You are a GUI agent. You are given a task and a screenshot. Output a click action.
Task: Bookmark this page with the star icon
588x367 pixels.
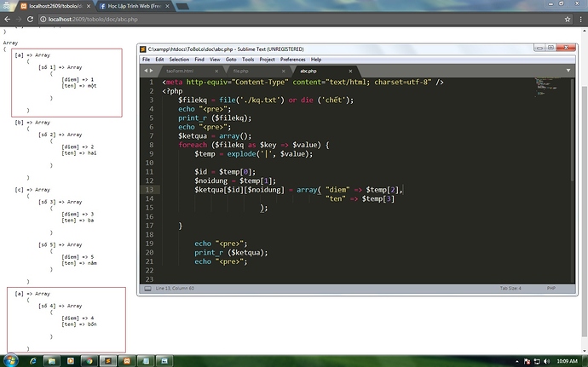568,18
